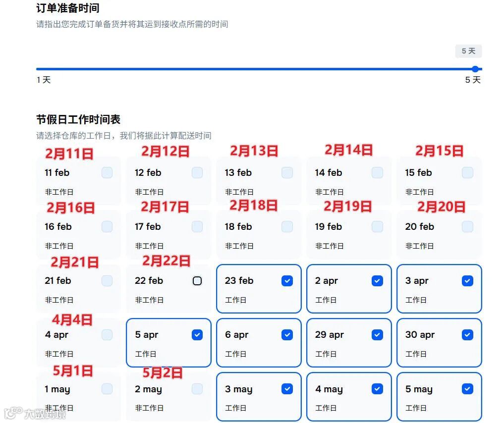Tick the 11 feb checkbox
504x423 pixels.
(107, 172)
